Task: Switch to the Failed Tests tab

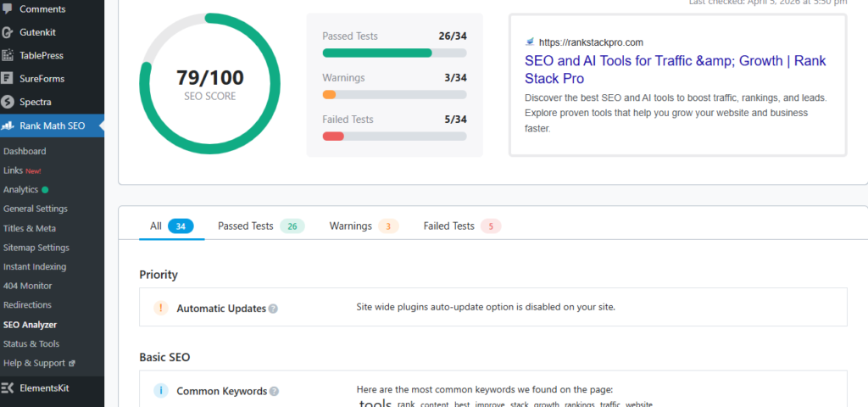Action: click(462, 226)
